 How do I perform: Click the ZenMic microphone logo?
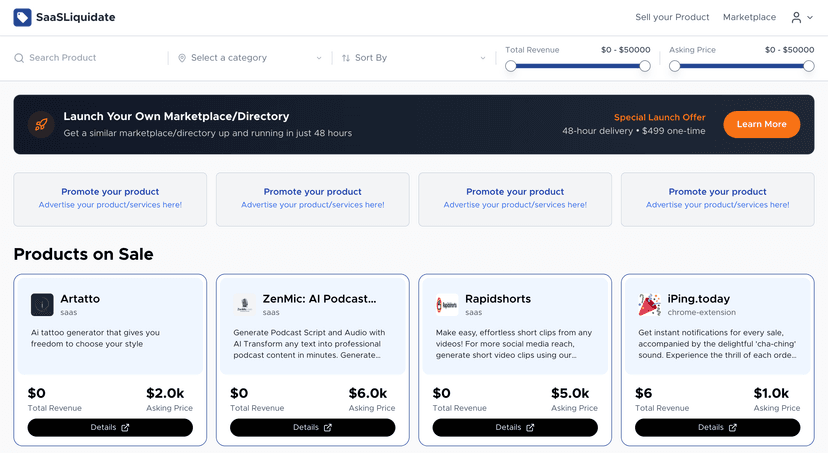point(244,305)
